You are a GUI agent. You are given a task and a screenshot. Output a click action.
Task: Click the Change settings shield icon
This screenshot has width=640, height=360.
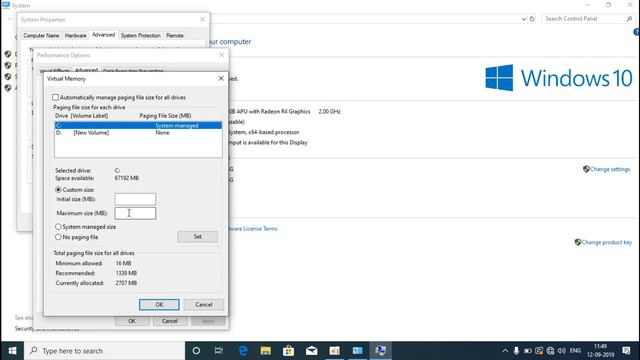[586, 169]
